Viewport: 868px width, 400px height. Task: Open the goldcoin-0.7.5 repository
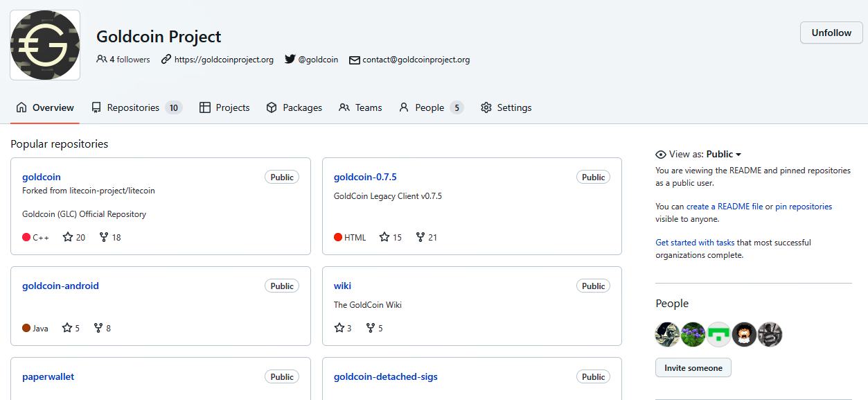click(x=365, y=177)
